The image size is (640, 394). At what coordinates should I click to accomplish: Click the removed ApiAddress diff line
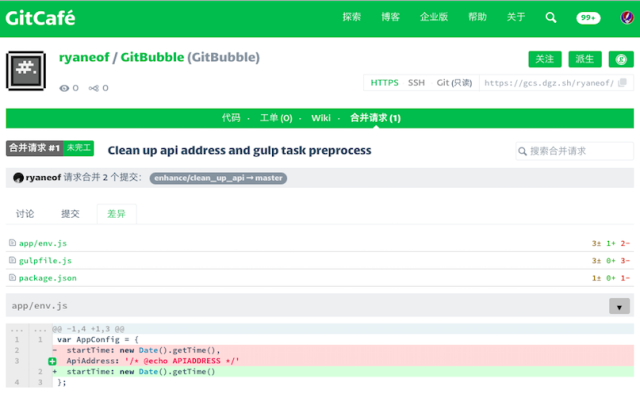343,361
